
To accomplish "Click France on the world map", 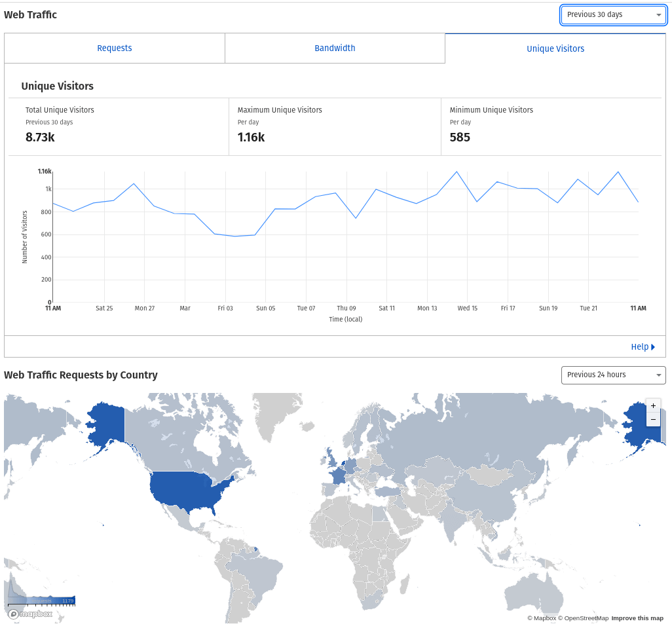I will pyautogui.click(x=338, y=475).
